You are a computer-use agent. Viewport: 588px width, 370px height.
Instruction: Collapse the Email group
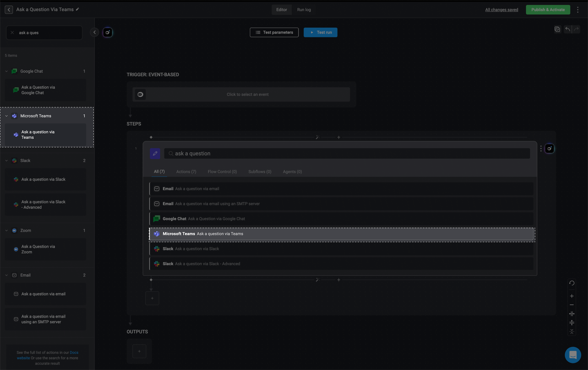point(6,275)
